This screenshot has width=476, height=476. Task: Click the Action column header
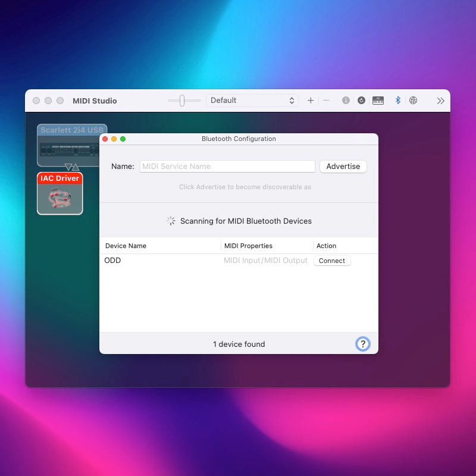327,246
